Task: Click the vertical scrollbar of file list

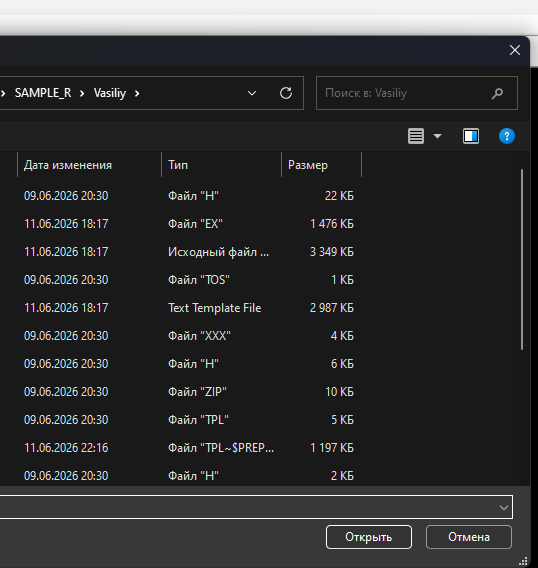Action: click(x=522, y=259)
